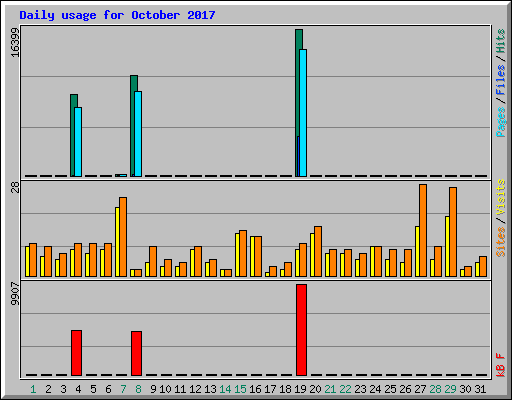Click the yellow Visits bar for day 7
The image size is (512, 400).
pos(117,242)
